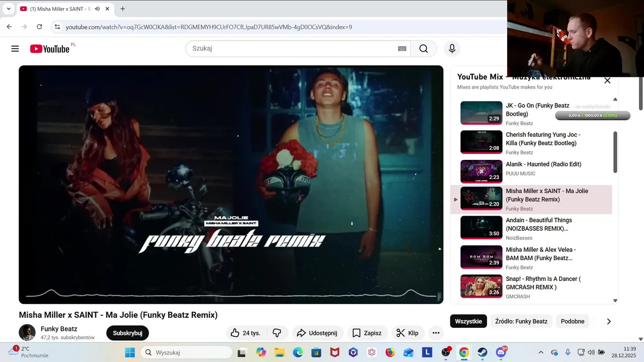The height and width of the screenshot is (362, 644).
Task: Open Microsoft Store from taskbar
Action: [316, 352]
